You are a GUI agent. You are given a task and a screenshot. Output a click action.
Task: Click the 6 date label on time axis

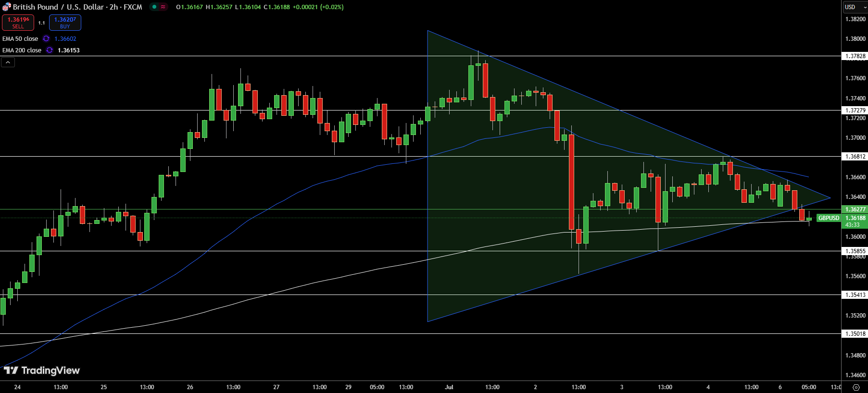coord(780,387)
